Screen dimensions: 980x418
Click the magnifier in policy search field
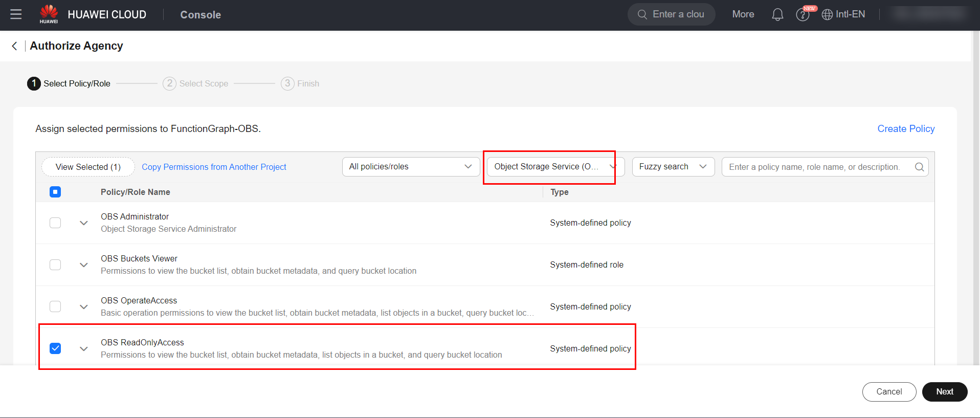[919, 167]
